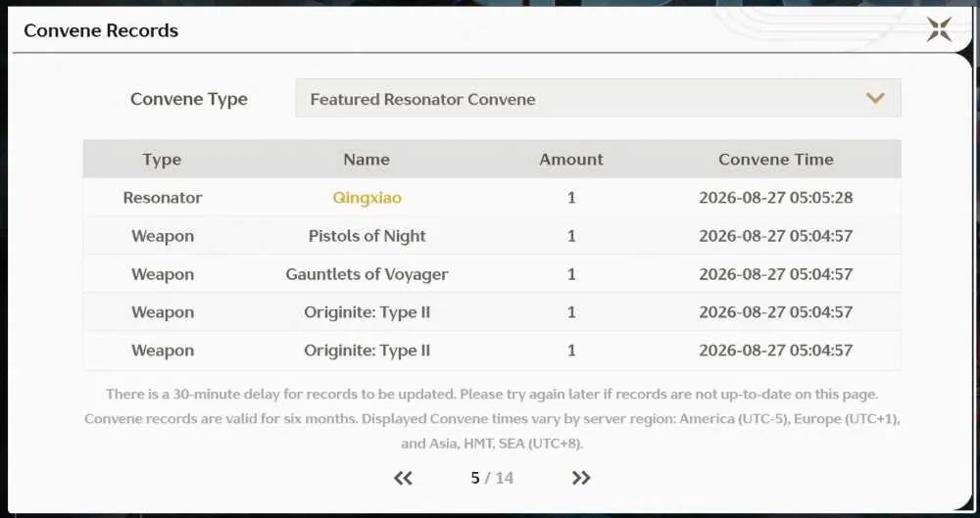980x518 pixels.
Task: Click the Amount value in Qingxiao row
Action: 571,198
